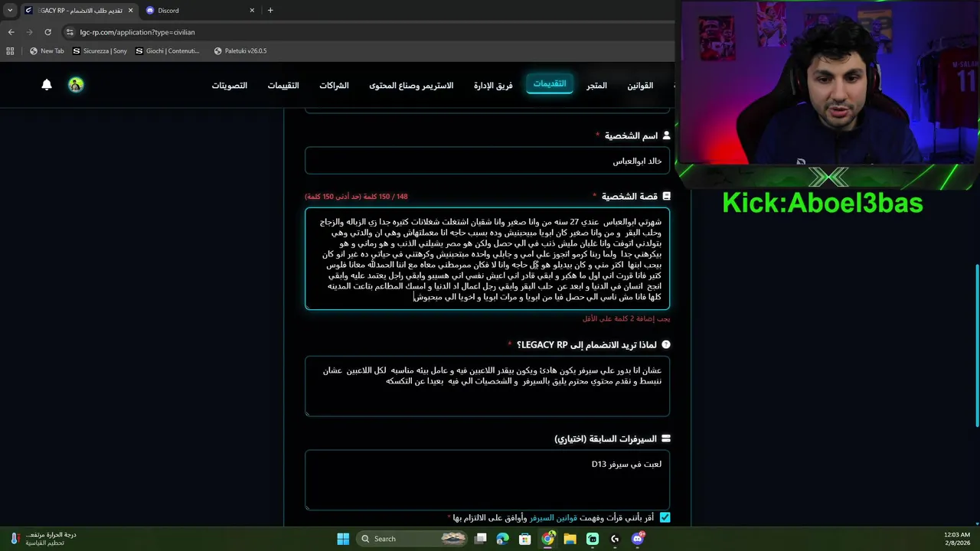The height and width of the screenshot is (551, 980).
Task: Close the Discord browser tab
Action: [252, 10]
